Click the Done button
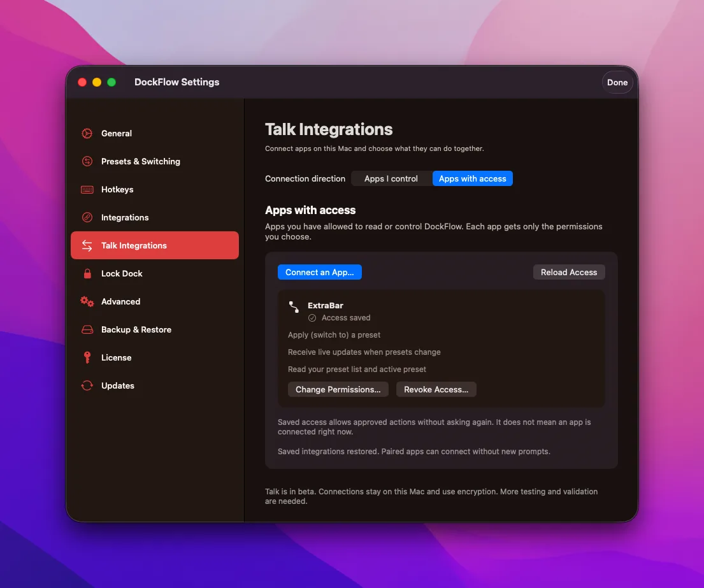The width and height of the screenshot is (704, 588). [617, 82]
